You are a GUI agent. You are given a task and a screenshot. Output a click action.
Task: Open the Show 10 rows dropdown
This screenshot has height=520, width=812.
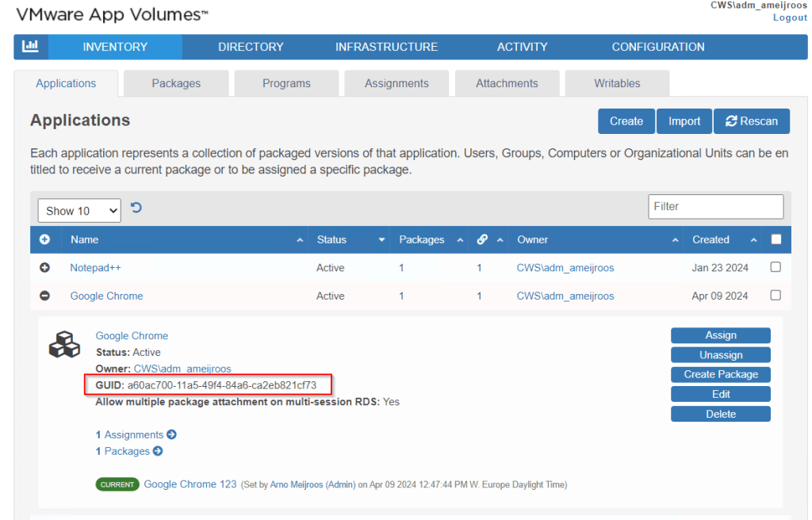[79, 211]
